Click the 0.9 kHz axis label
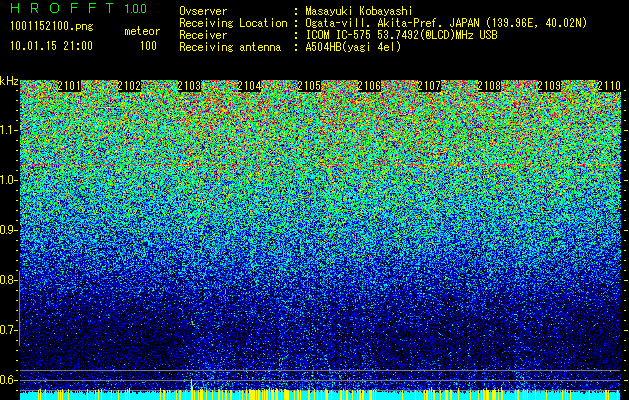Viewport: 629px width, 400px height. point(8,230)
